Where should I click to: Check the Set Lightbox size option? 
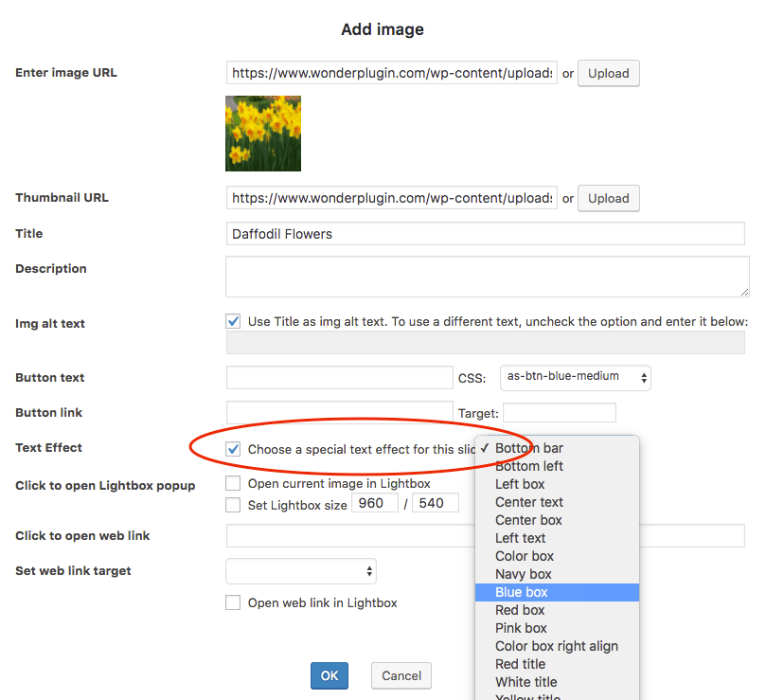click(233, 504)
